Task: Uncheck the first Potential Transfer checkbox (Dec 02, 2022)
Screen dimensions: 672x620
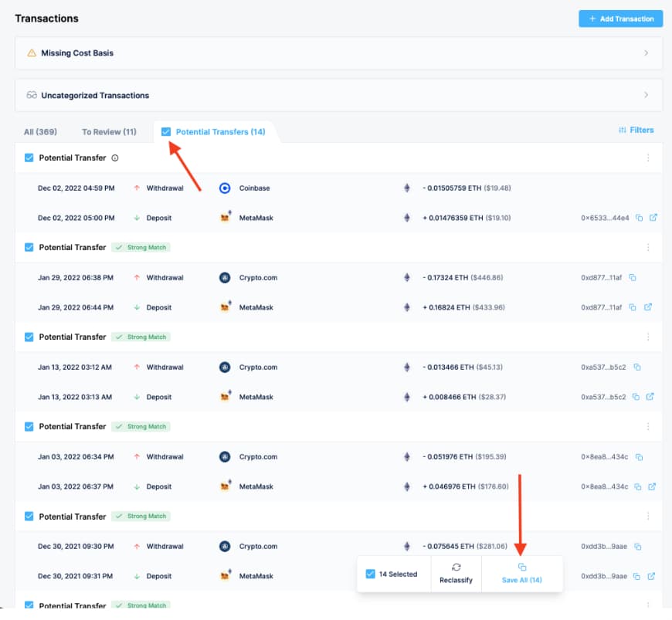Action: (29, 158)
